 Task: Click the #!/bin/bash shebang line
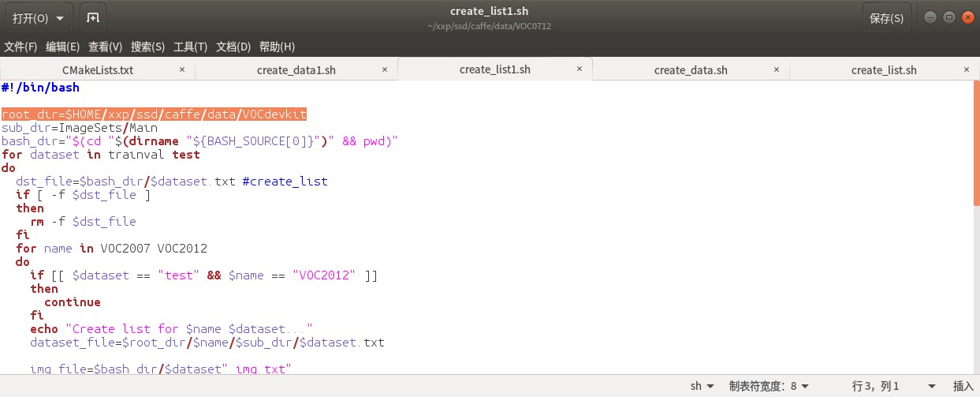40,88
